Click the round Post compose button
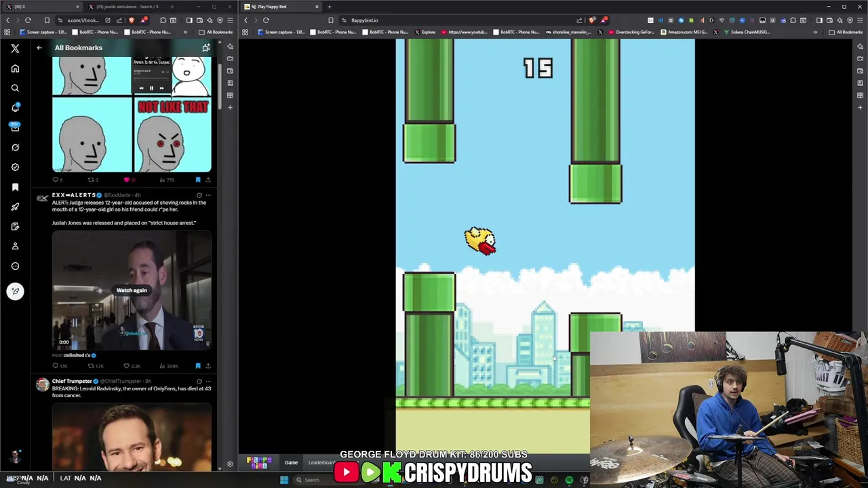The width and height of the screenshot is (868, 488). pos(15,291)
